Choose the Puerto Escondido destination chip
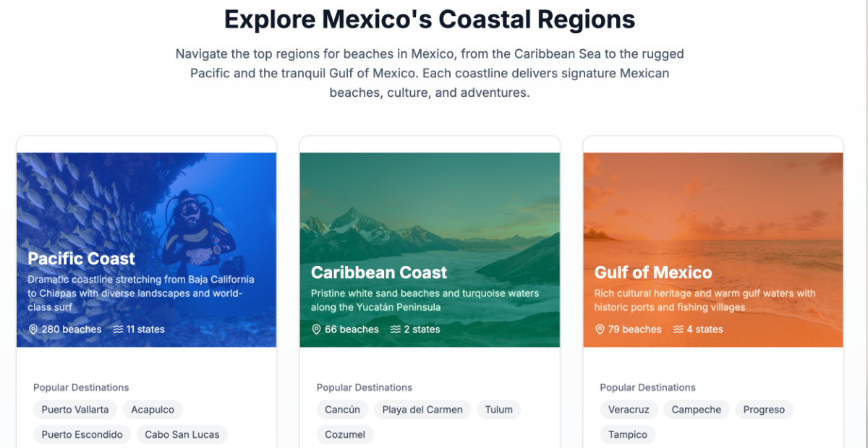The height and width of the screenshot is (448, 868). point(82,434)
